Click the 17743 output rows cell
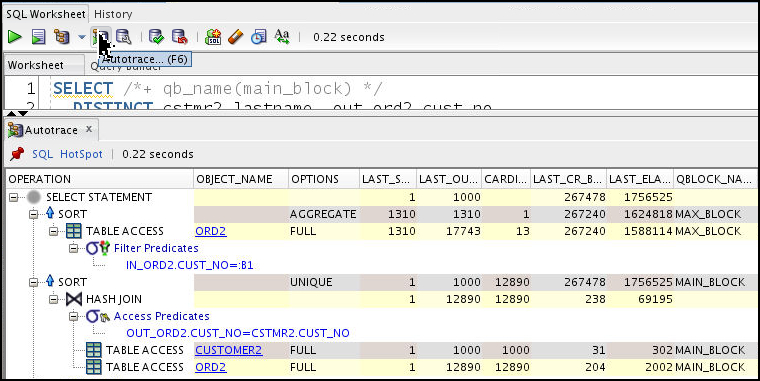This screenshot has width=760, height=381. point(449,231)
